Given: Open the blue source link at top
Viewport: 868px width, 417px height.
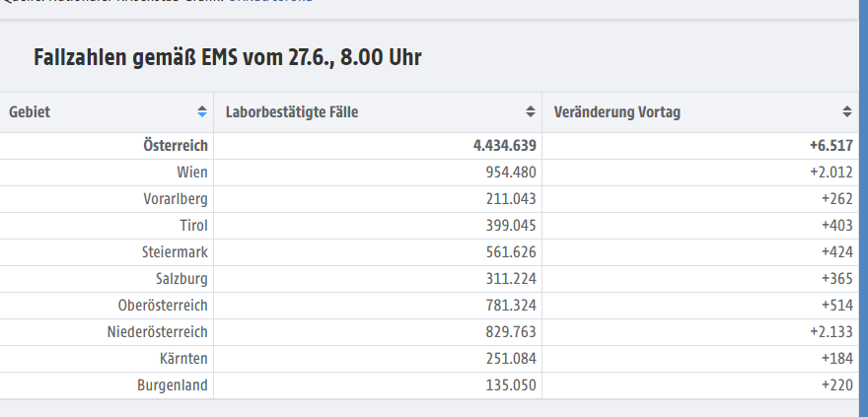Looking at the screenshot, I should (270, 1).
